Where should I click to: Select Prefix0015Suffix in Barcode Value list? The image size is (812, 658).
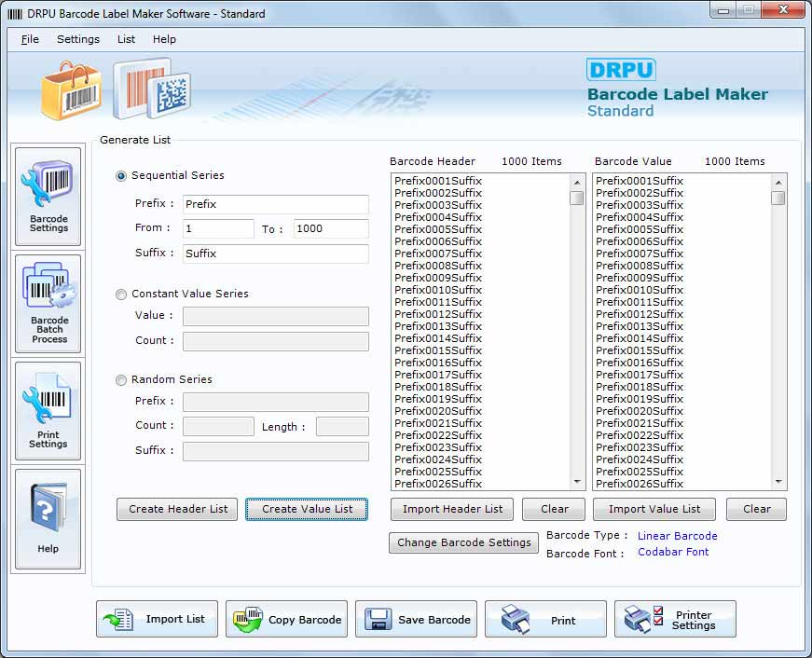(x=640, y=350)
